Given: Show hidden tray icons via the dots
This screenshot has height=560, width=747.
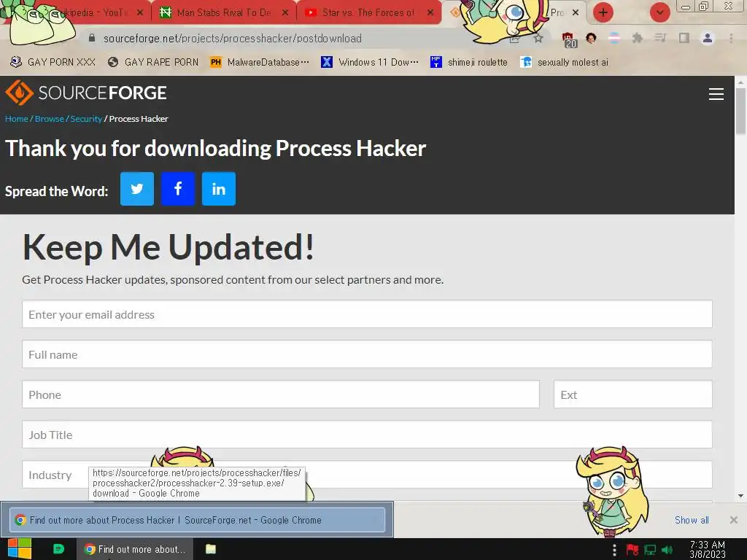Looking at the screenshot, I should [x=614, y=550].
